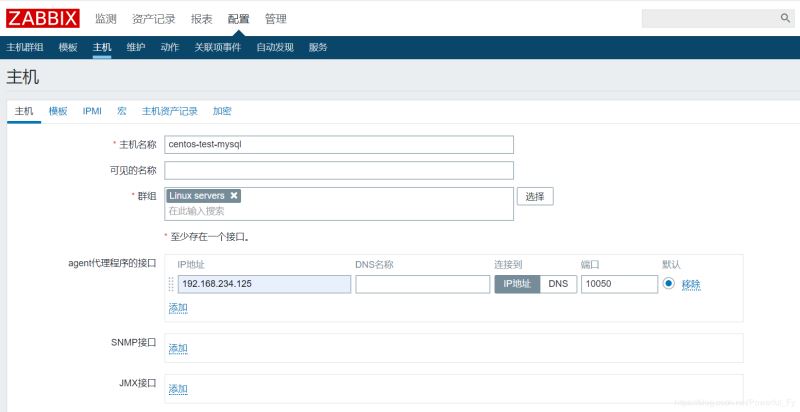Click the search magnifier icon
Viewport: 800px width, 412px height.
click(785, 18)
